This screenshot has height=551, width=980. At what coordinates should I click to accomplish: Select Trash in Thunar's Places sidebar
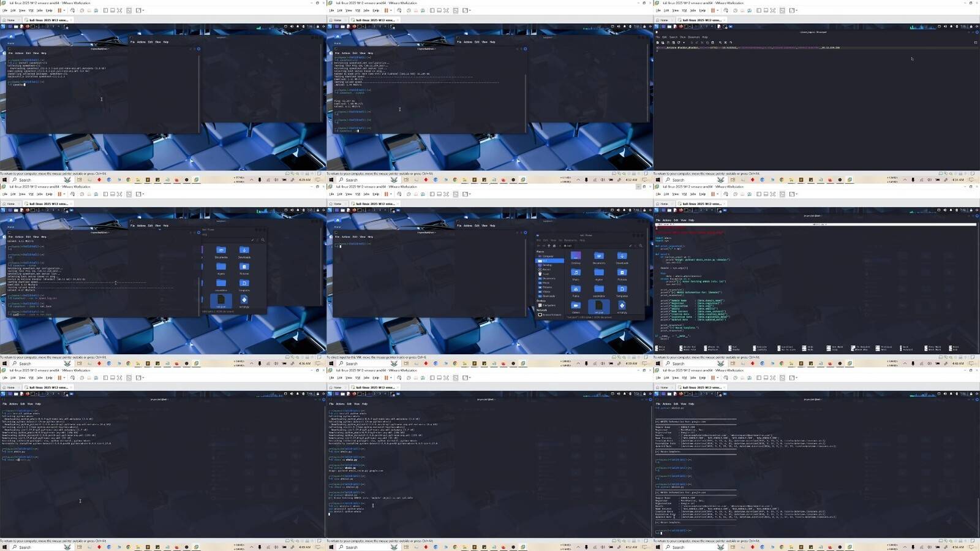pos(544,274)
